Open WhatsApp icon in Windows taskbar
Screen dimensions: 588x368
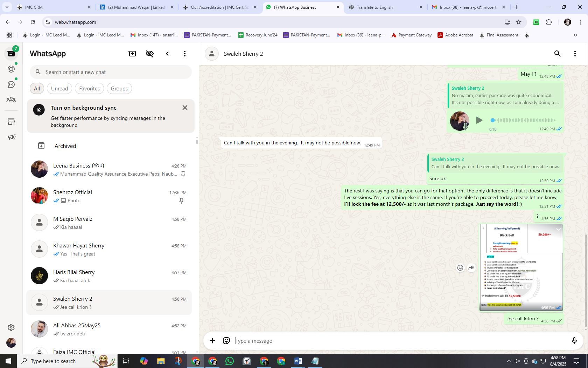[x=230, y=361]
